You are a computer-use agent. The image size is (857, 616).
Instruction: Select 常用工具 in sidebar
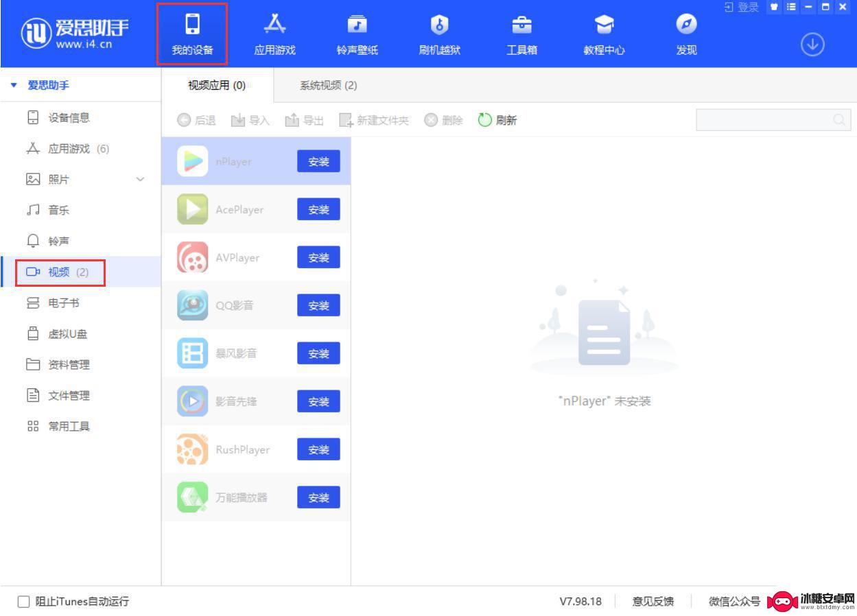point(80,427)
